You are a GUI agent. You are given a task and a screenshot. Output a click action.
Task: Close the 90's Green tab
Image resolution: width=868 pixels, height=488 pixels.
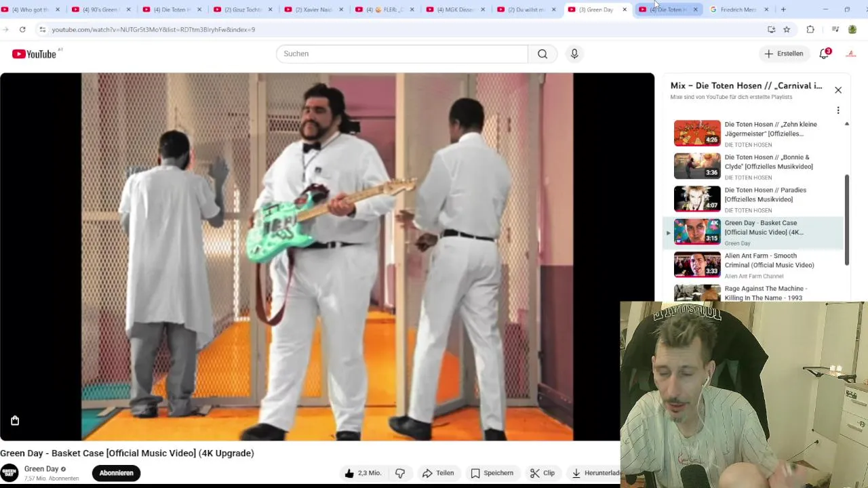pos(128,9)
